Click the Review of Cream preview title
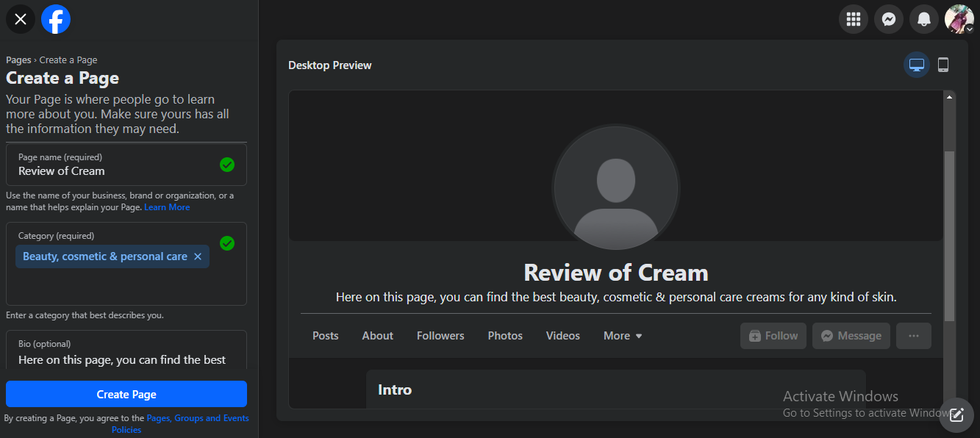The width and height of the screenshot is (980, 438). [x=616, y=273]
